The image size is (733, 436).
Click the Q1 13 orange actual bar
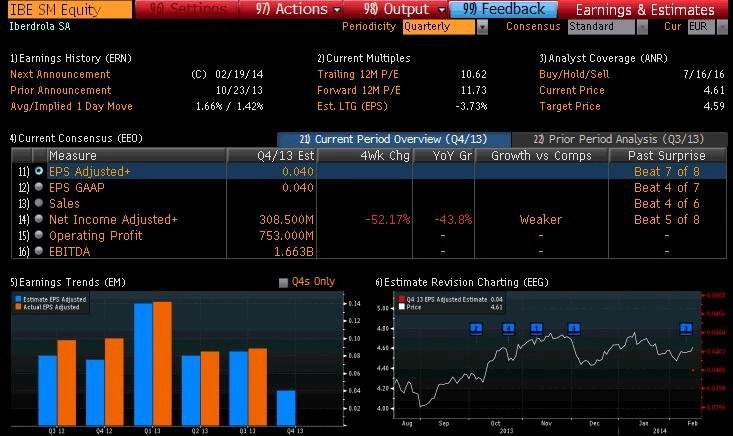point(162,364)
